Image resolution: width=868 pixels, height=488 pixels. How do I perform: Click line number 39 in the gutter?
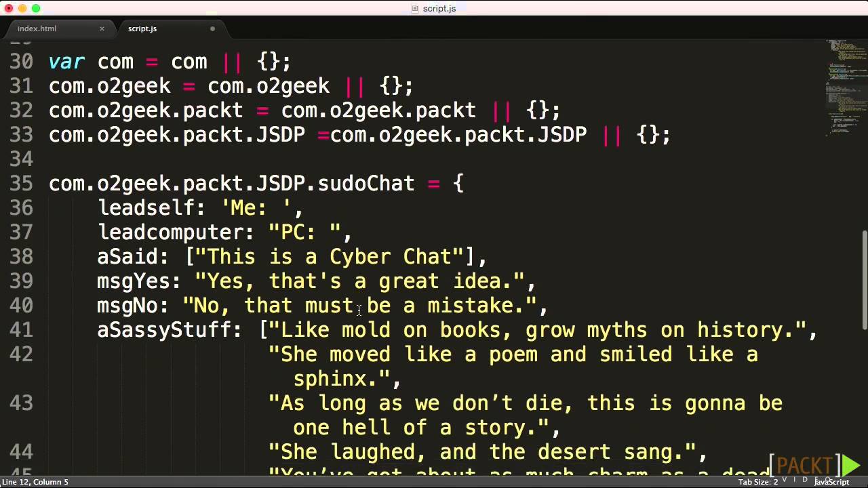pos(21,281)
